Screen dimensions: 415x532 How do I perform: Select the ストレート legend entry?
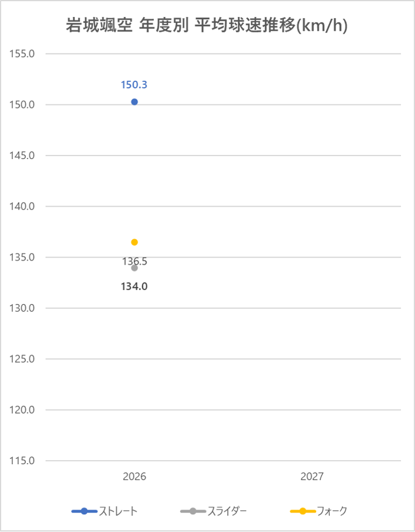118,511
